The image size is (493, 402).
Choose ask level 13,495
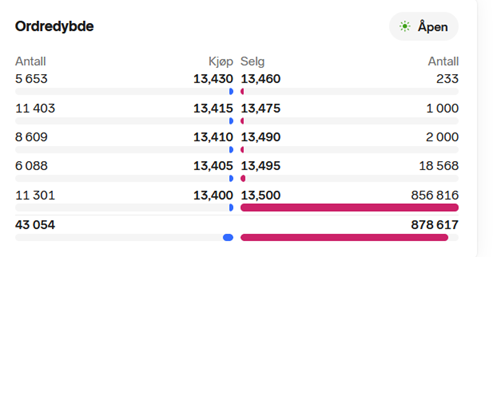(x=261, y=166)
